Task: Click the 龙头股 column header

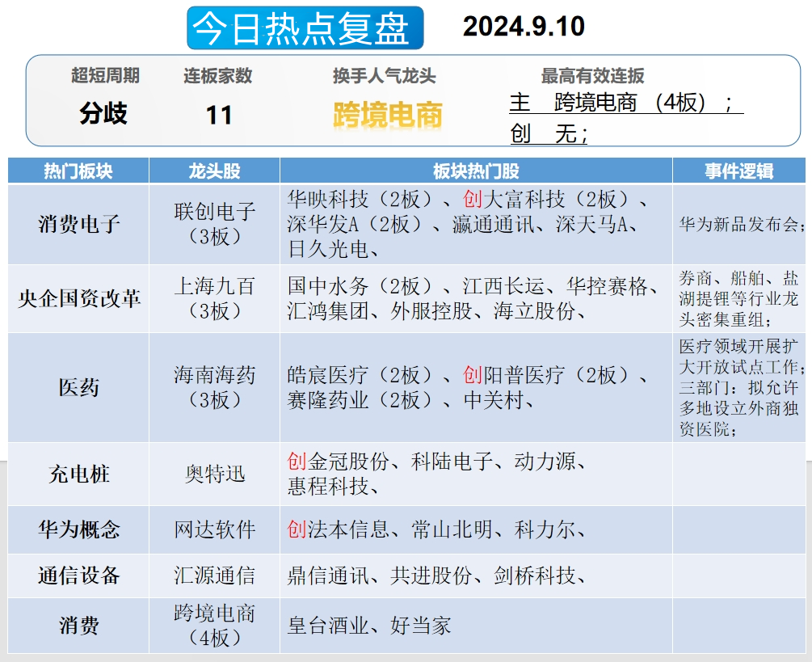Action: (x=214, y=171)
